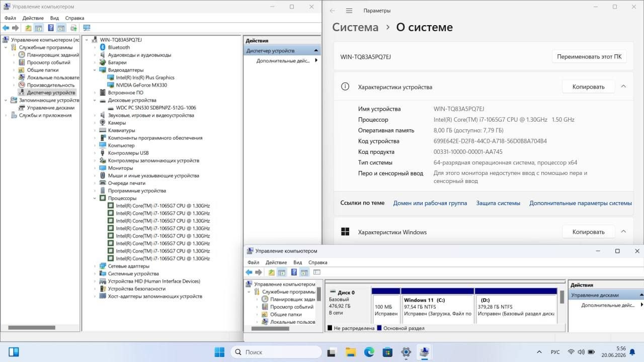Open Управление дисками in the upper window tree
The image size is (644, 362).
[x=51, y=108]
